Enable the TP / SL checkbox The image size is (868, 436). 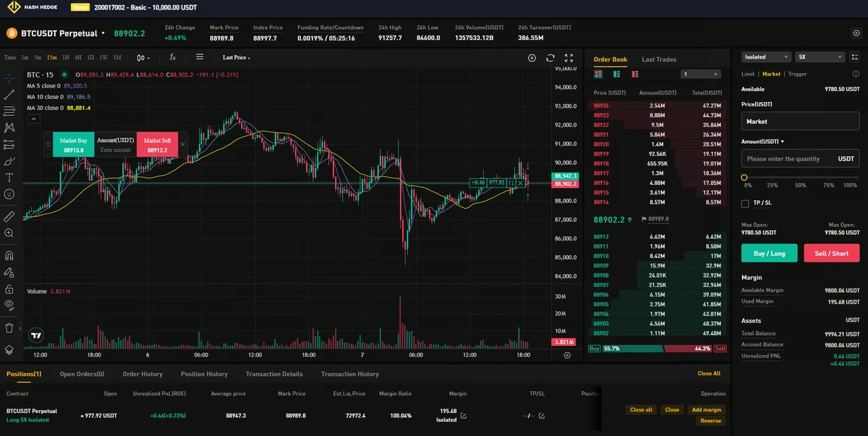click(x=745, y=203)
